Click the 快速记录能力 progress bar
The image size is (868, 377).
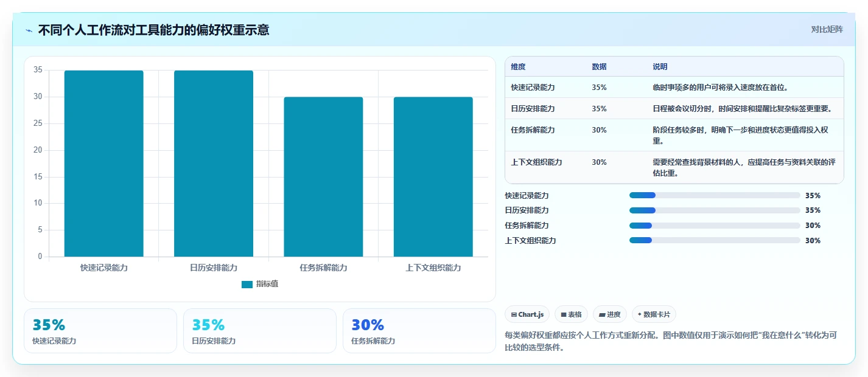[715, 195]
